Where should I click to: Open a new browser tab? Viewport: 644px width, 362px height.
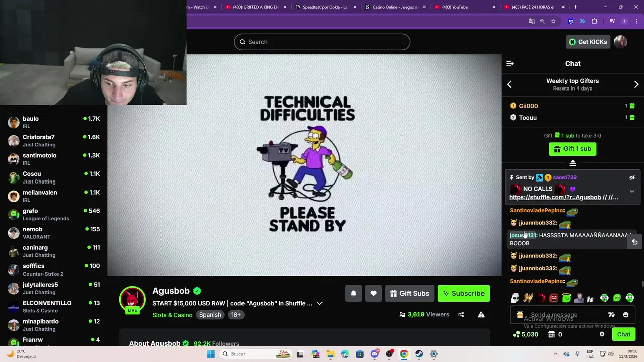click(575, 7)
